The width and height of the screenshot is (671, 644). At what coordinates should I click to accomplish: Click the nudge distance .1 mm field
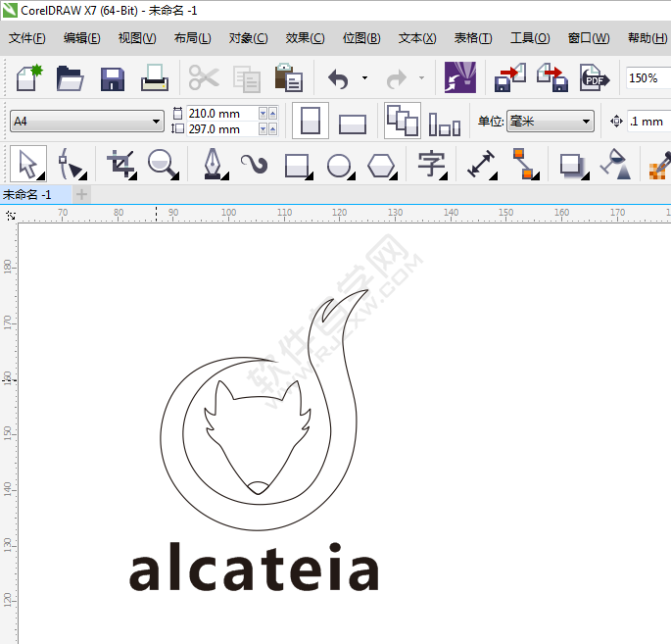tap(648, 122)
